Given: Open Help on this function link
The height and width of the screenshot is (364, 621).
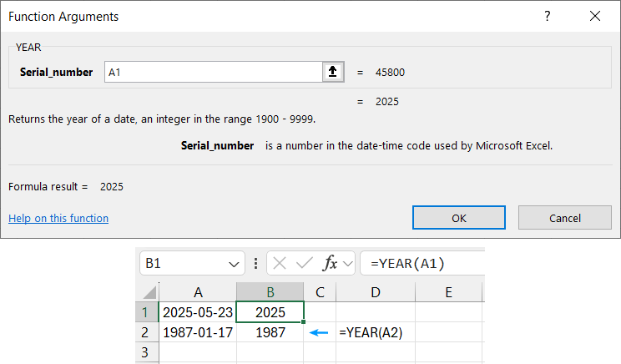Looking at the screenshot, I should (58, 218).
